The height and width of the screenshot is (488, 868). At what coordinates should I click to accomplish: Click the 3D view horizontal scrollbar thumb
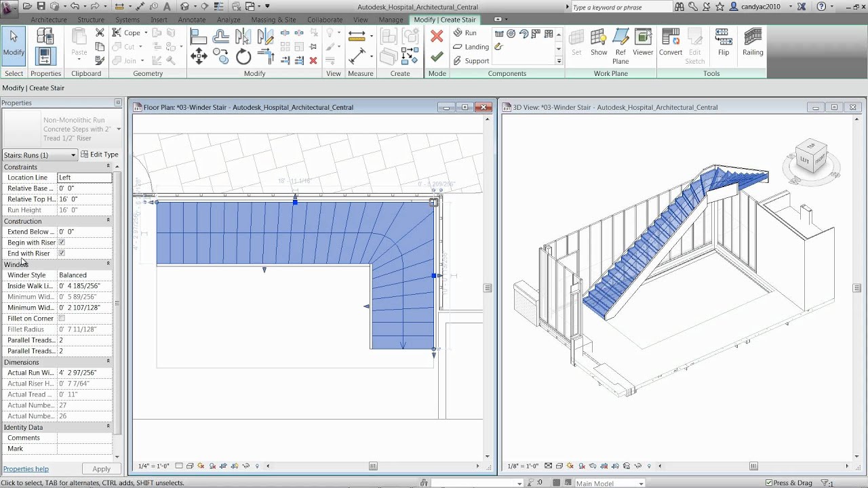753,466
